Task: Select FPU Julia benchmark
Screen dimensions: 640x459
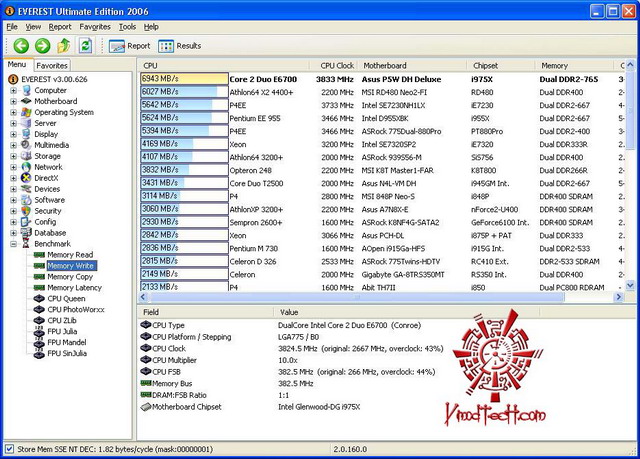Action: 62,332
